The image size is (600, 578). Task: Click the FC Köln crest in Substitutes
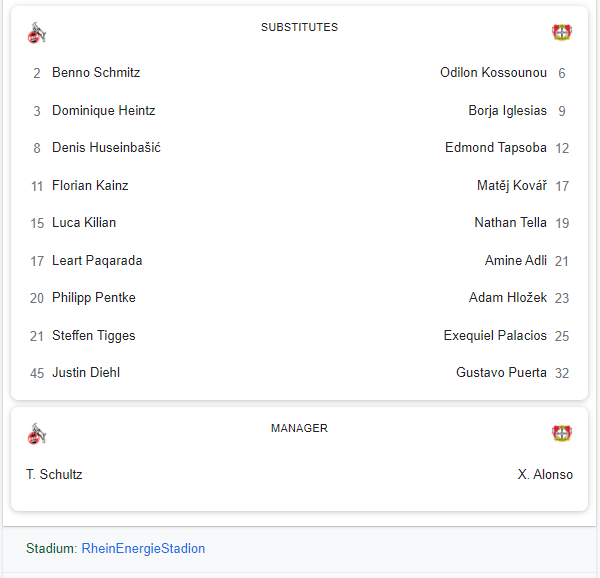37,33
